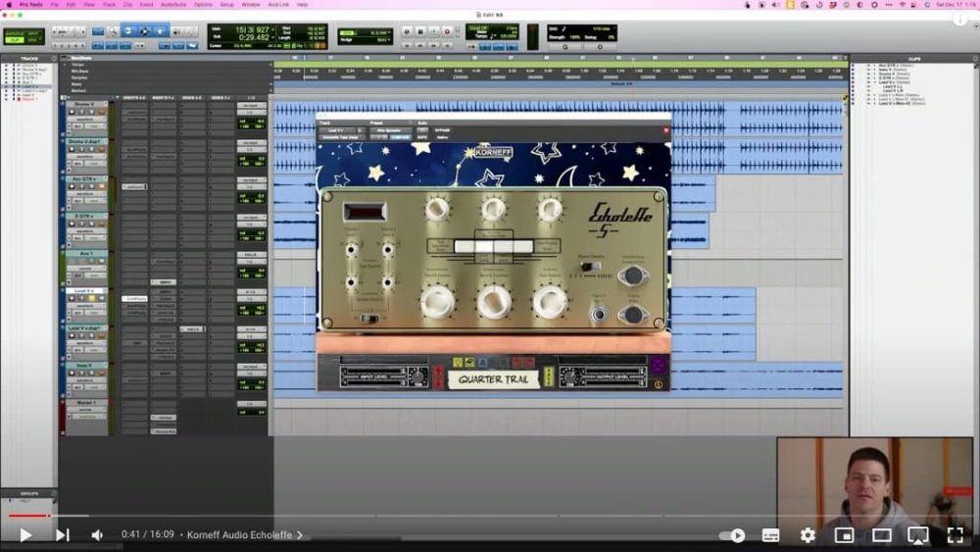Open Lead V v track view selector
The height and width of the screenshot is (552, 980).
(x=85, y=306)
